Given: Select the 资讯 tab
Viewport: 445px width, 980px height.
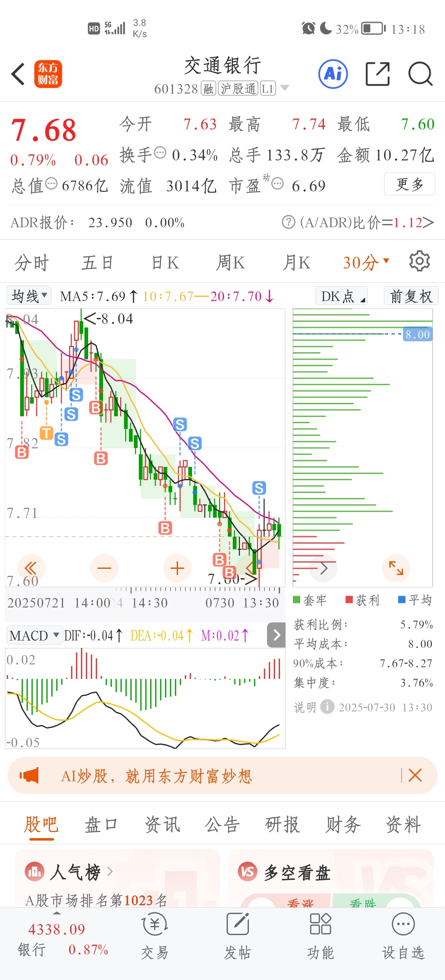Looking at the screenshot, I should [x=162, y=825].
